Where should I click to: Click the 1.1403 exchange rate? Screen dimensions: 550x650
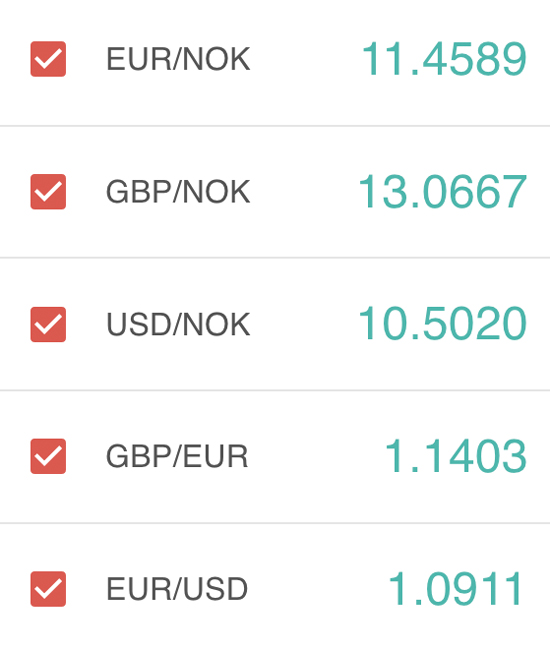tap(456, 456)
